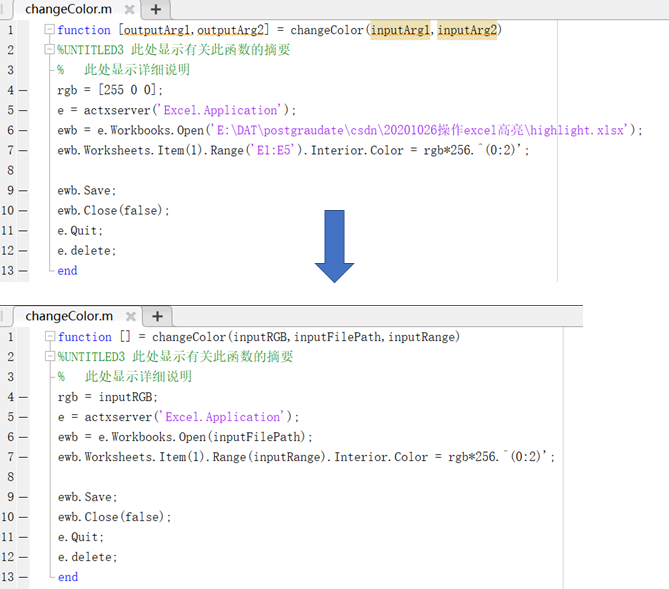Click the 'end' keyword in the bottom editor
Viewport: 669px width, 589px height.
[x=68, y=577]
